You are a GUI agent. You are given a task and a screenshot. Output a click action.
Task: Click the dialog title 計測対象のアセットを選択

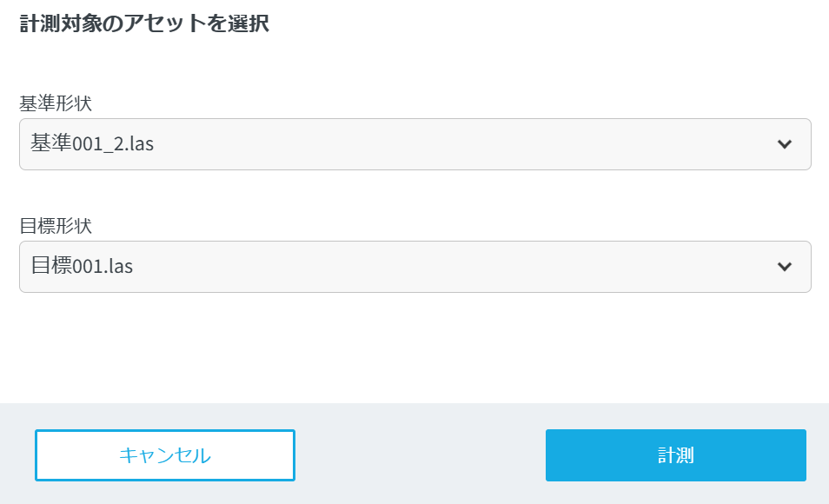pyautogui.click(x=144, y=24)
